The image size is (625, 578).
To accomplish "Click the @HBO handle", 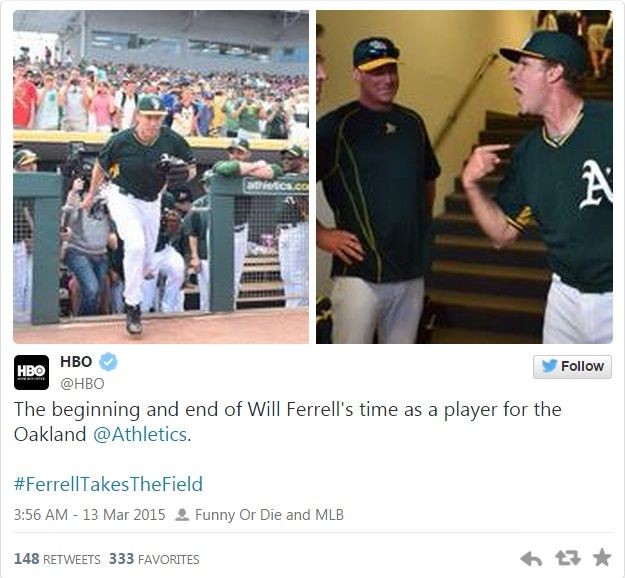I will pos(82,383).
